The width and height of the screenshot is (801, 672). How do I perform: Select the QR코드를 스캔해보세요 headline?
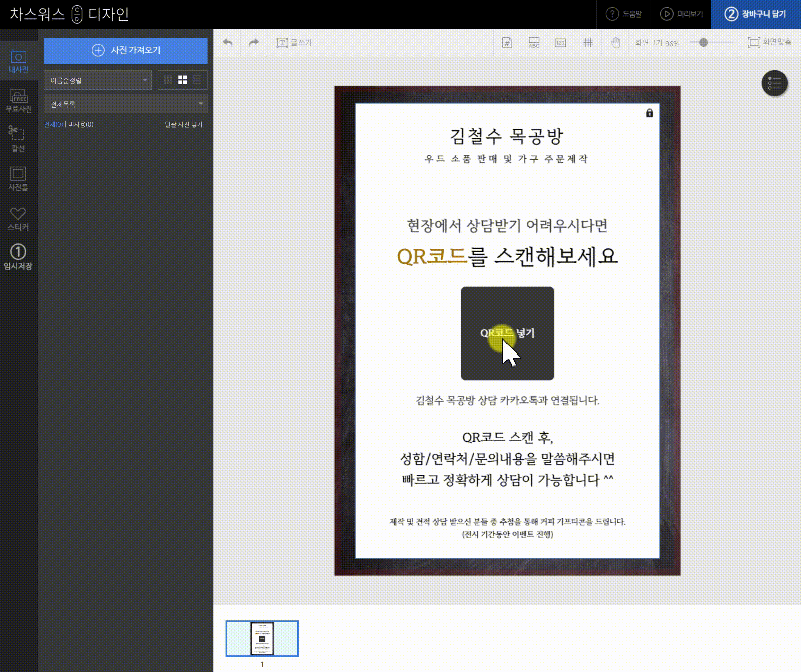point(507,256)
